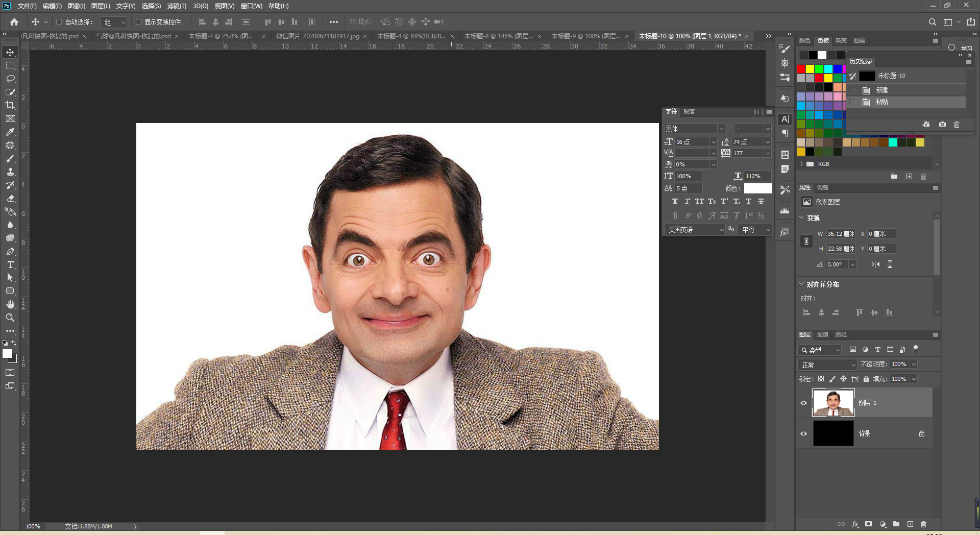Select the Lasso tool
980x535 pixels.
(x=10, y=79)
